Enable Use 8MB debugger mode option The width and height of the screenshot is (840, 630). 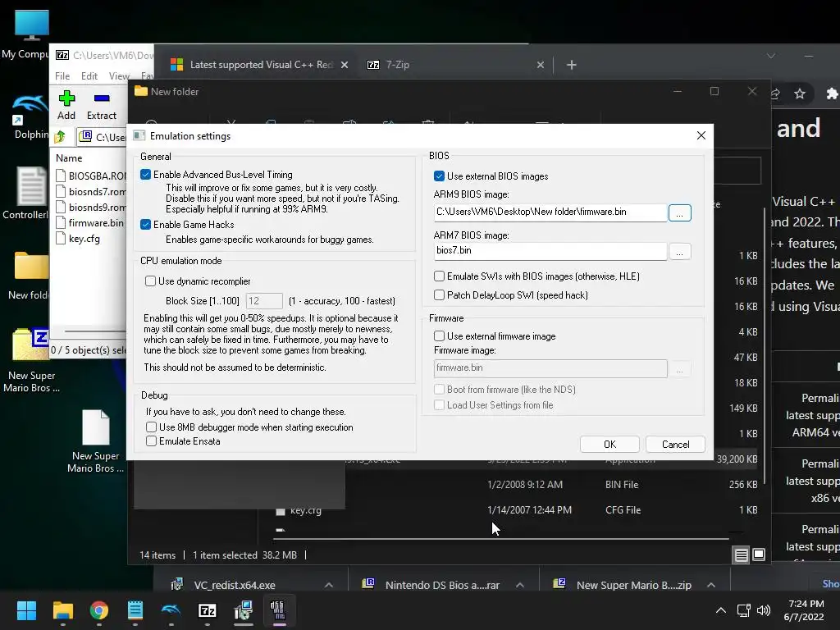pyautogui.click(x=152, y=427)
